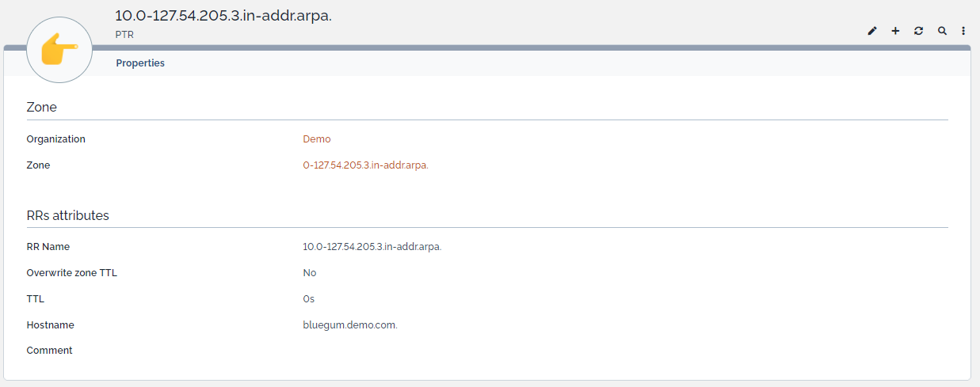Click the Organization field label

point(55,139)
